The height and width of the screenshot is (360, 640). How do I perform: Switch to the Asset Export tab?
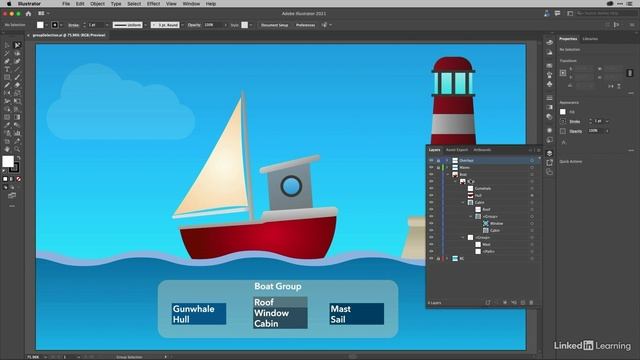457,150
